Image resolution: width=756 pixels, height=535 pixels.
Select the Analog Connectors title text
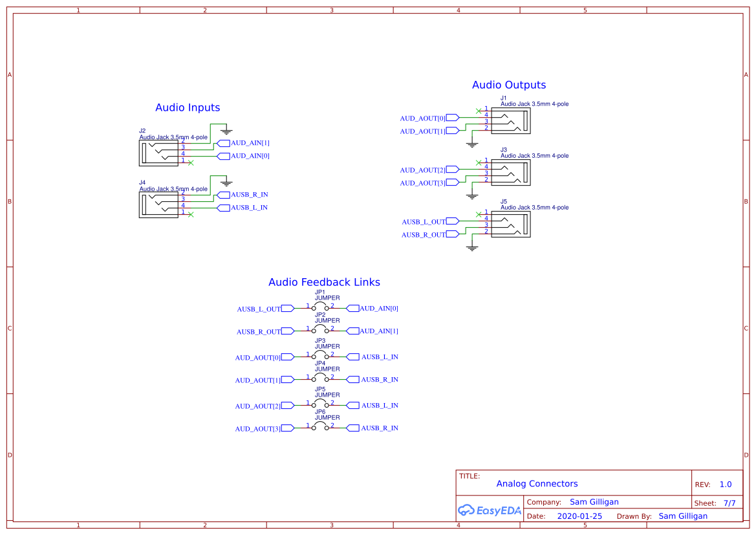pyautogui.click(x=536, y=483)
